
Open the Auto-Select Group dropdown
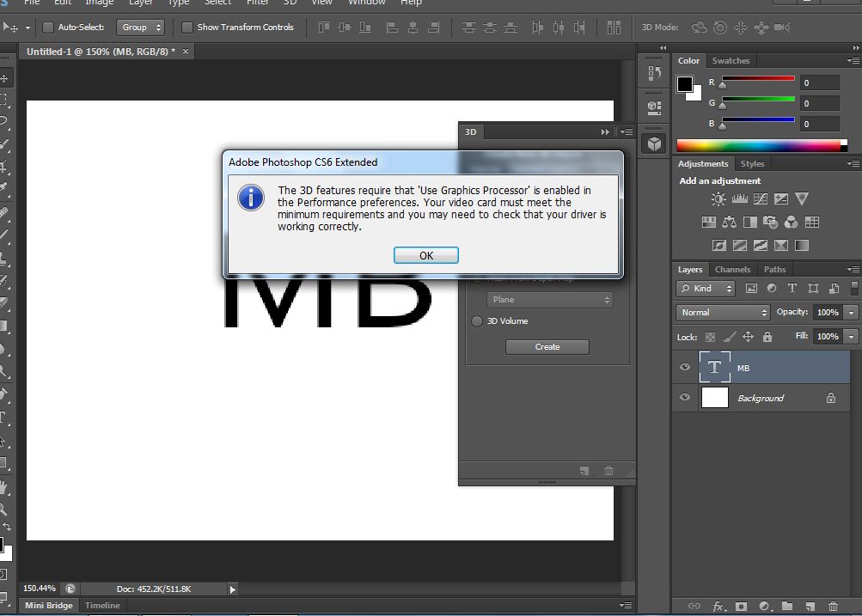tap(140, 27)
